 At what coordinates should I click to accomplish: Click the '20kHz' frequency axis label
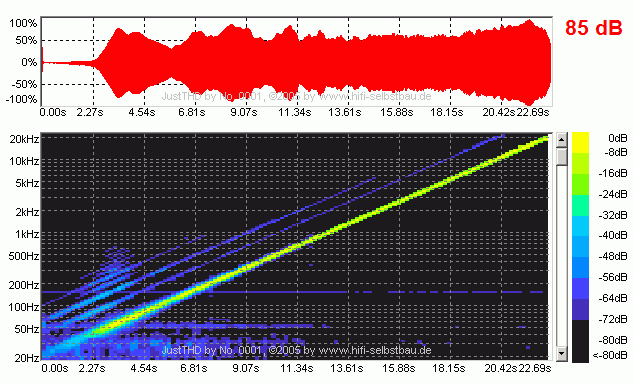25,139
